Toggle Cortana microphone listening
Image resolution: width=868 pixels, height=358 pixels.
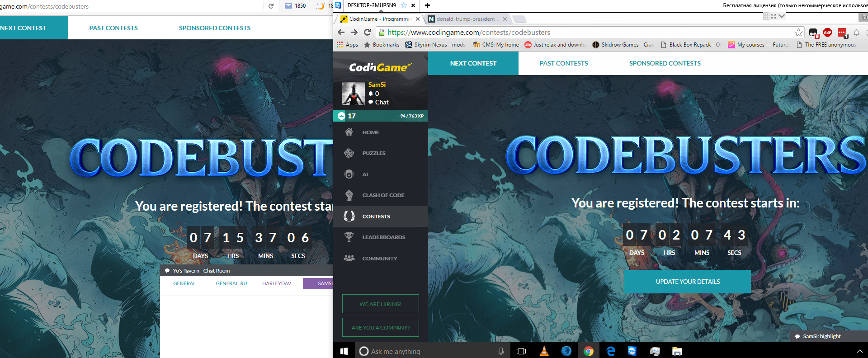501,351
